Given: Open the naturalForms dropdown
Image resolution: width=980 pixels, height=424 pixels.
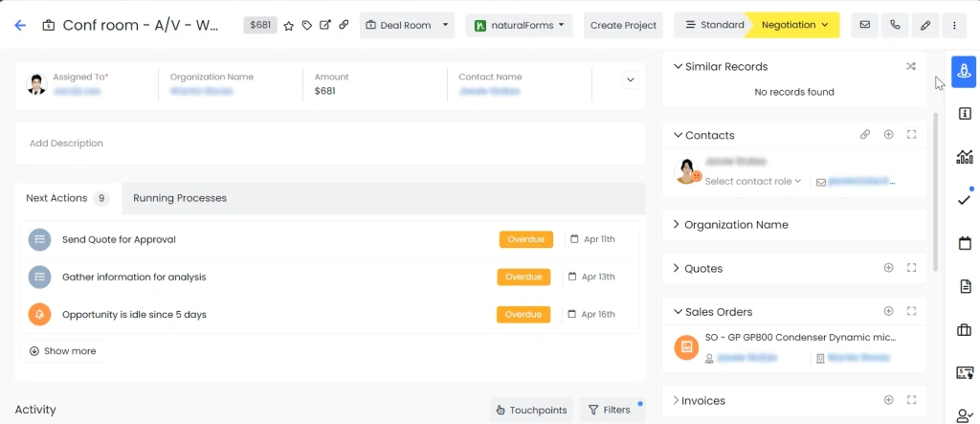Looking at the screenshot, I should (x=519, y=26).
